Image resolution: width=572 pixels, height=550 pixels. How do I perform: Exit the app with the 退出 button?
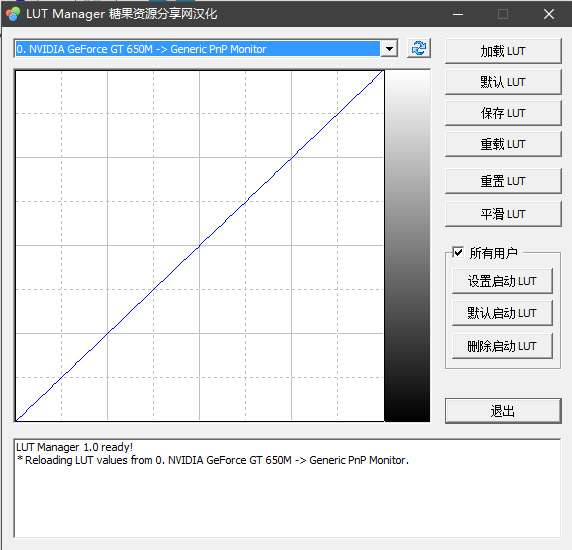click(x=503, y=411)
